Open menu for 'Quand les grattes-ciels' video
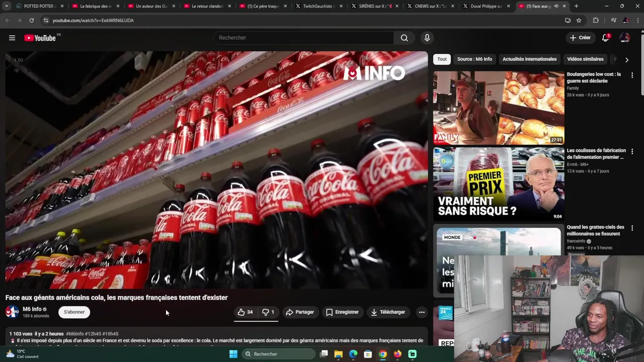 (632, 228)
